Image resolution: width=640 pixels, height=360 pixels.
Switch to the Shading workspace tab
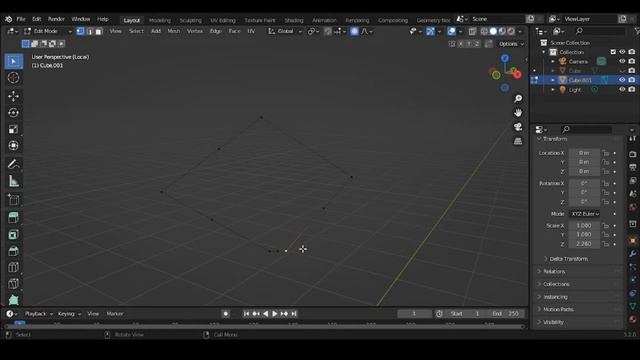(294, 20)
